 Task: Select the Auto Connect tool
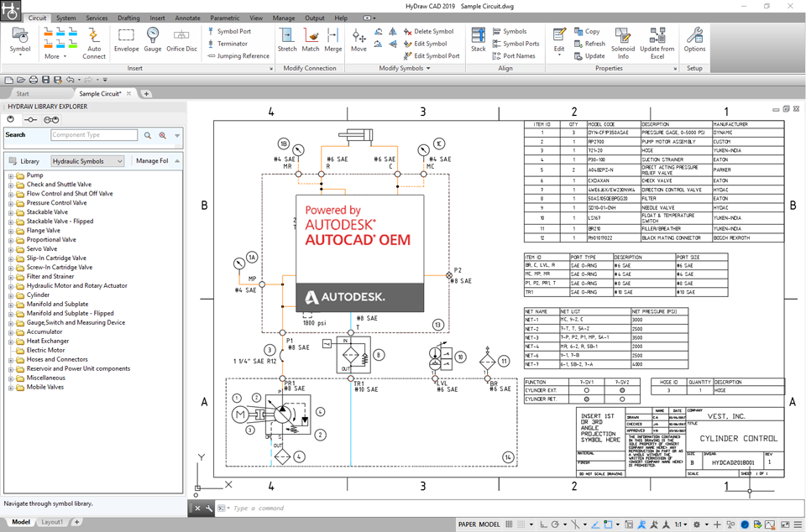[x=94, y=43]
